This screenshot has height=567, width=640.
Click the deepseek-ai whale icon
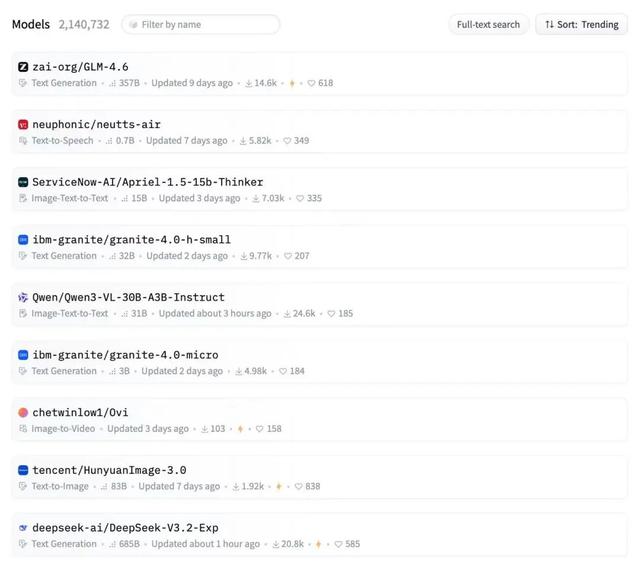click(23, 527)
